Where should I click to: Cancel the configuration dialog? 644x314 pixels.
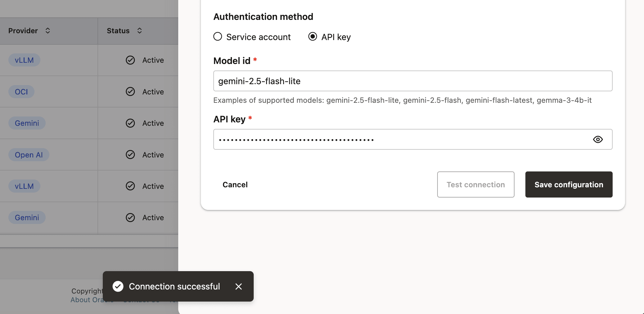[x=235, y=184]
